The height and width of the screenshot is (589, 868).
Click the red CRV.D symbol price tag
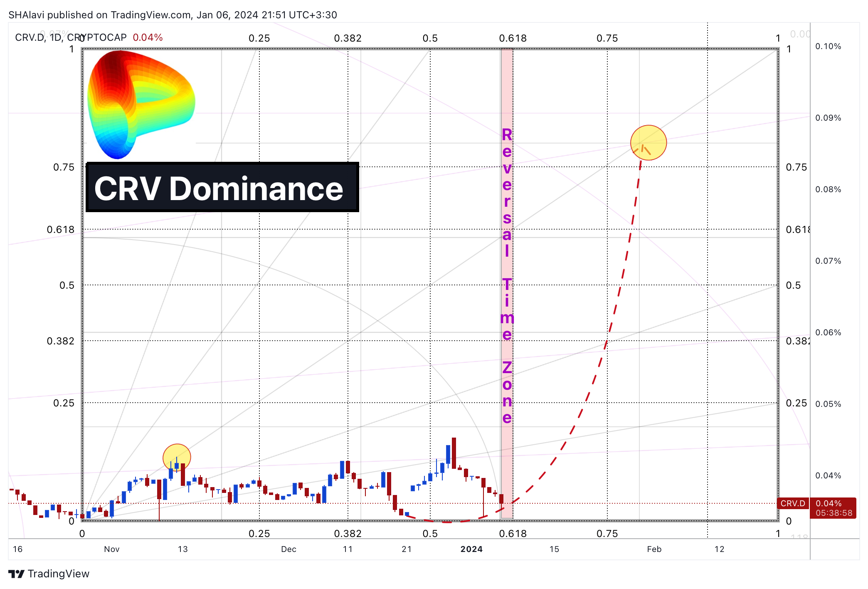[793, 503]
